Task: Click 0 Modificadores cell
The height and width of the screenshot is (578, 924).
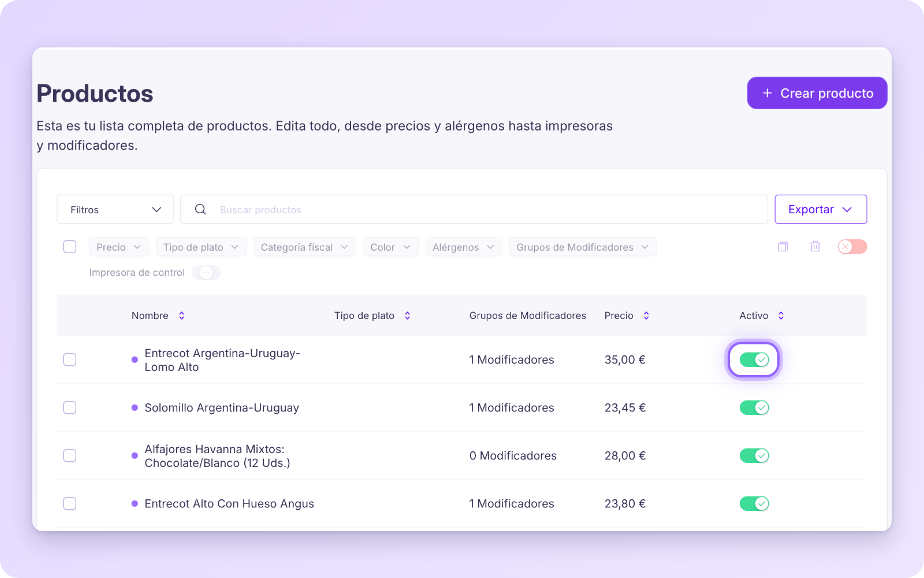Action: click(513, 455)
